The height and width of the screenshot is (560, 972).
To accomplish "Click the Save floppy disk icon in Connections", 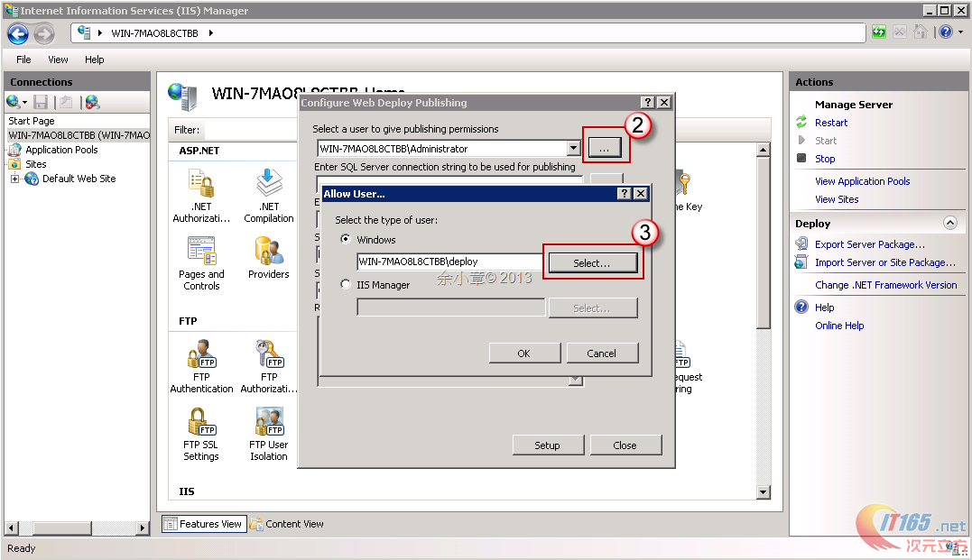I will 41,102.
